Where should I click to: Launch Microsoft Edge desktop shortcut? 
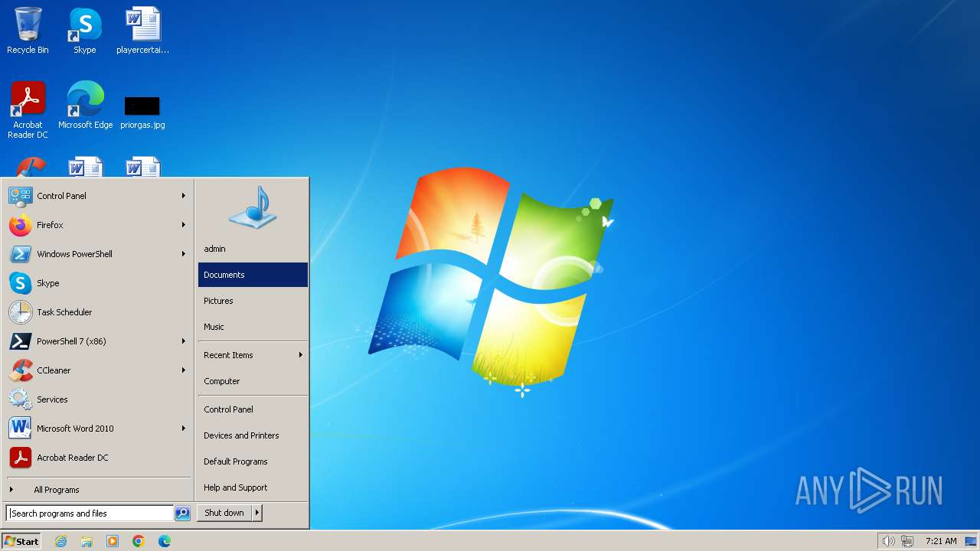(85, 106)
